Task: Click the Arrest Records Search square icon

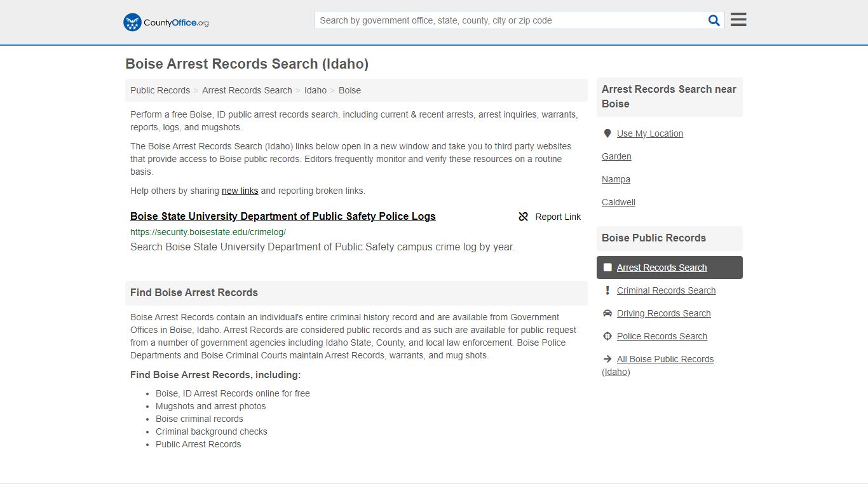Action: point(607,268)
